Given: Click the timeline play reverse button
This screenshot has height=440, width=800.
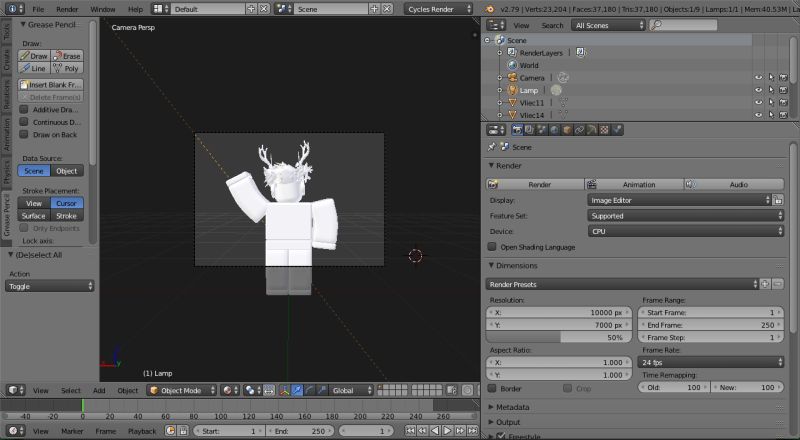Looking at the screenshot, I should [435, 431].
